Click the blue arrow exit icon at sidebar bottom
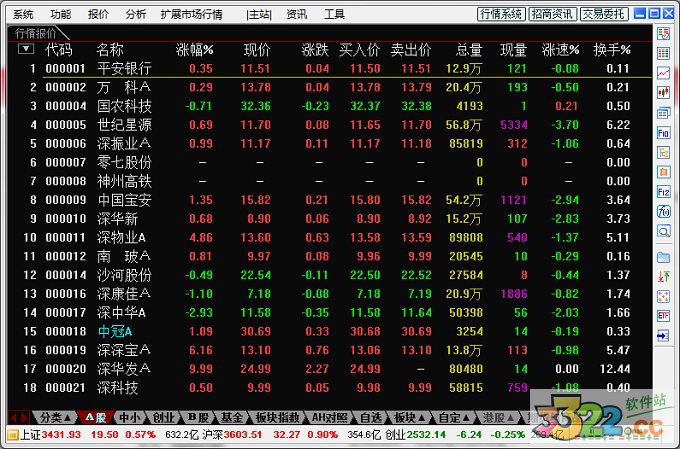680x449 pixels. click(x=663, y=336)
